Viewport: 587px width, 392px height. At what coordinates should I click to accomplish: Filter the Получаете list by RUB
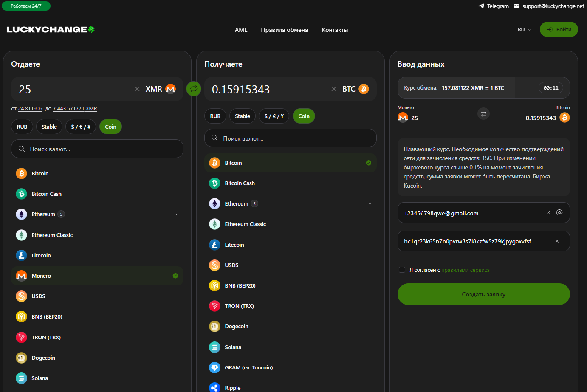pyautogui.click(x=215, y=116)
